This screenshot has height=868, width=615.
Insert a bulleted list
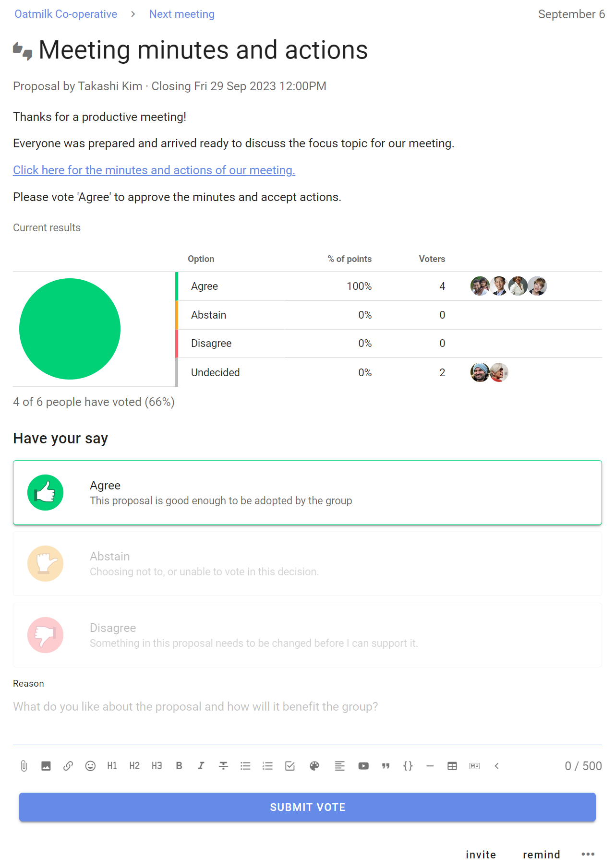[245, 766]
